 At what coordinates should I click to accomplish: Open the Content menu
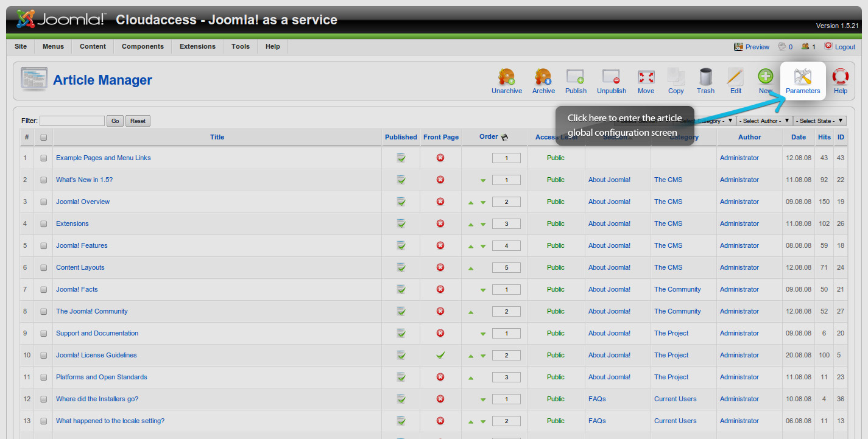[x=93, y=46]
